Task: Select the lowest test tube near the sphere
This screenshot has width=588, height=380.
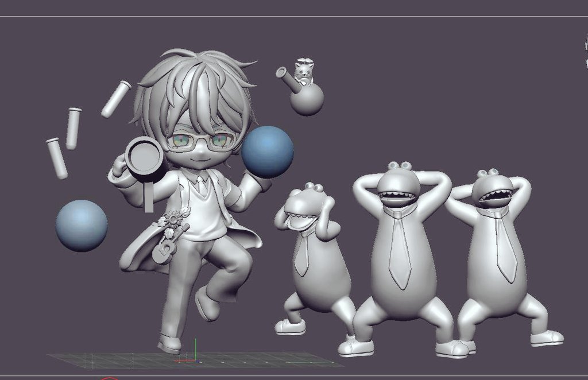Action: click(57, 158)
